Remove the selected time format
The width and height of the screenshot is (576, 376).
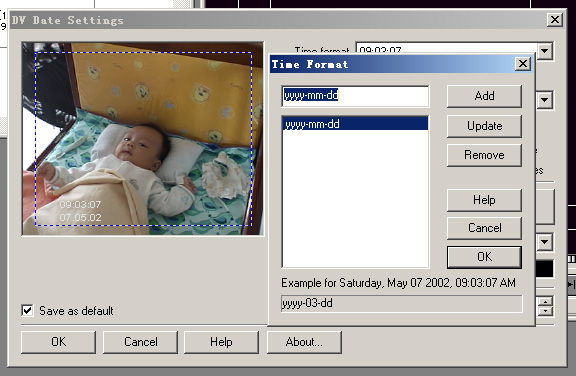coord(484,155)
